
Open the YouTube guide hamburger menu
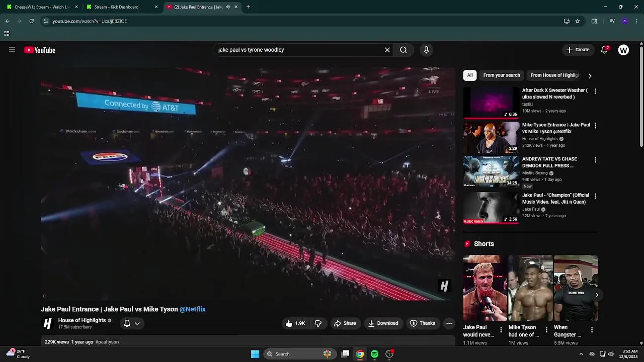[x=12, y=50]
